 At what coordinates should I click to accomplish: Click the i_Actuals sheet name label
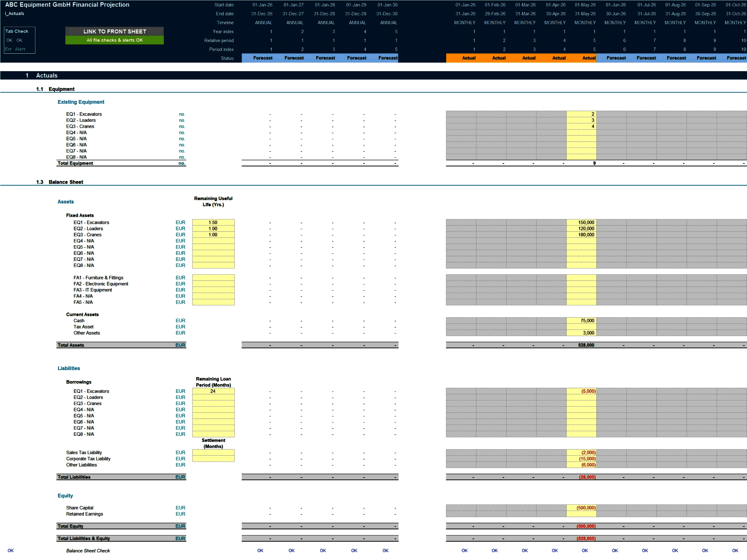14,13
